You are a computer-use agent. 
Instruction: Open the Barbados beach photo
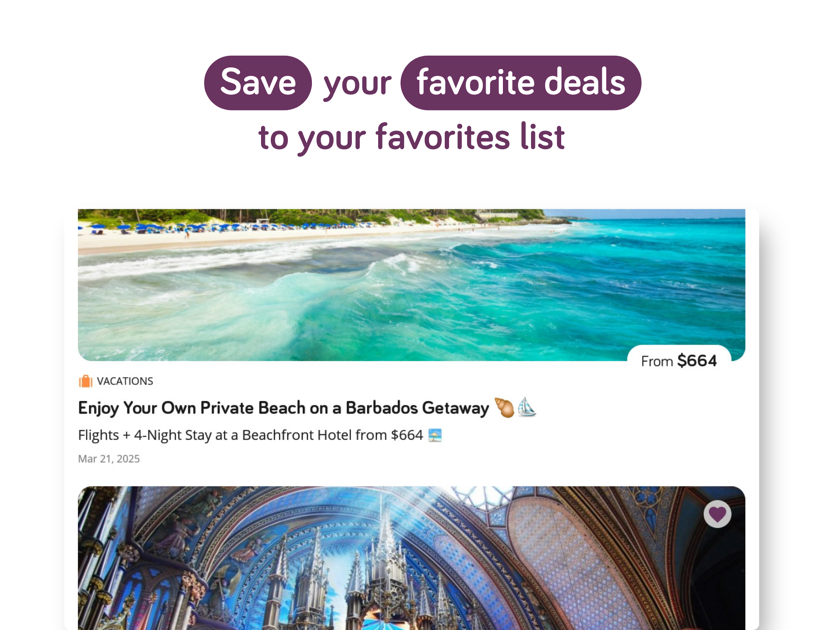point(411,285)
